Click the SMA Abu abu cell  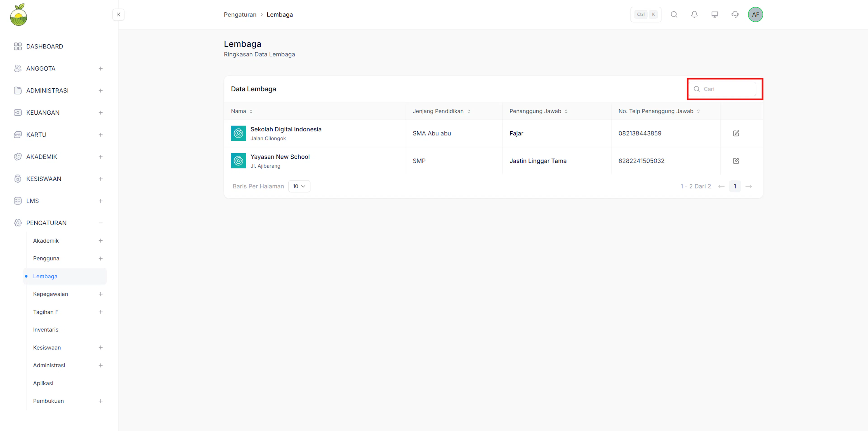coord(432,133)
